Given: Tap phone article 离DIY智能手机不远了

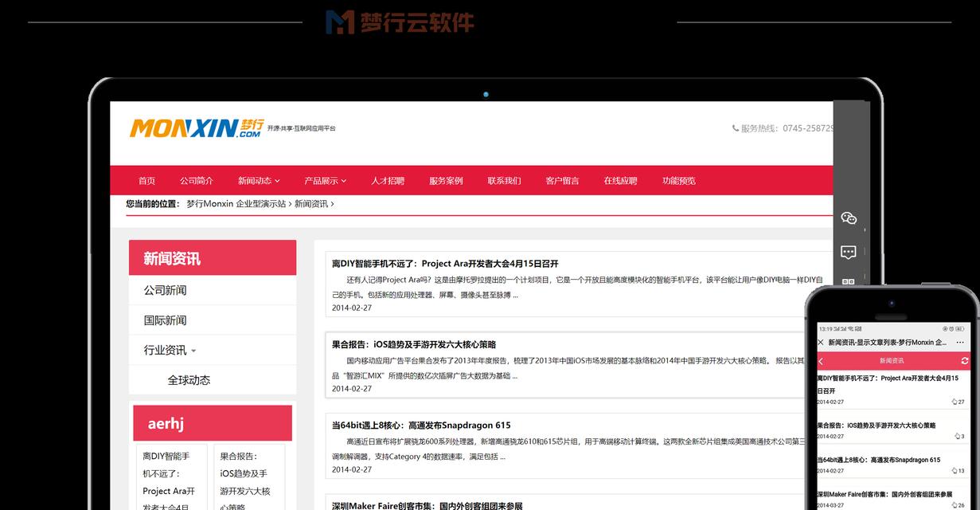Looking at the screenshot, I should pos(888,385).
